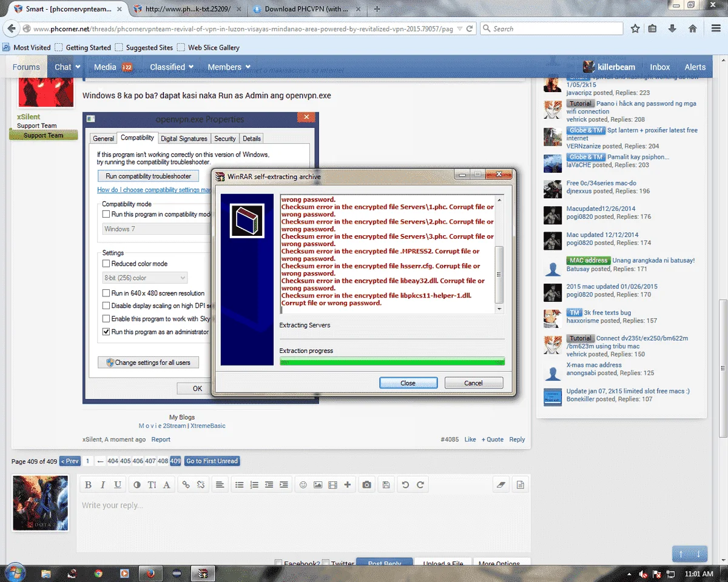Report xSilent's post
Image resolution: width=728 pixels, height=582 pixels.
(x=161, y=440)
